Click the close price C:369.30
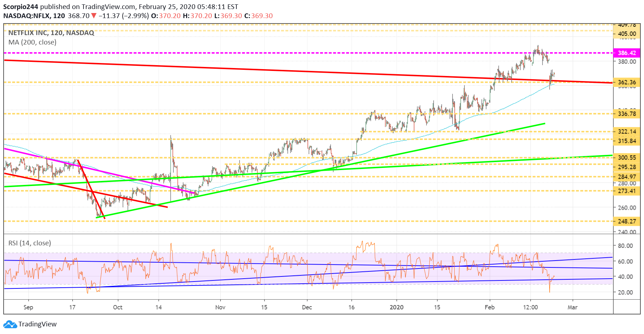Screen dimensions: 644x334 pyautogui.click(x=258, y=16)
